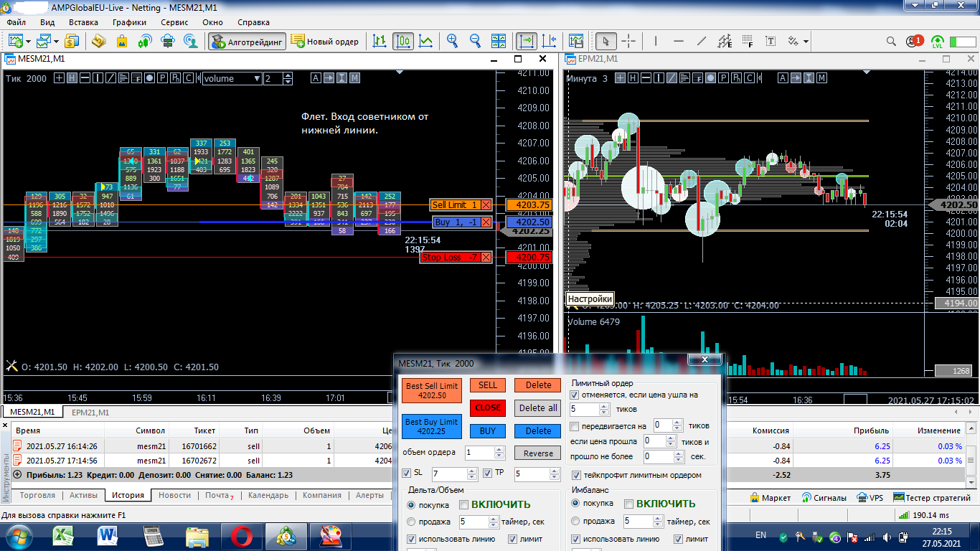Image resolution: width=980 pixels, height=551 pixels.
Task: Toggle the Алготрейдинг button
Action: pos(248,42)
